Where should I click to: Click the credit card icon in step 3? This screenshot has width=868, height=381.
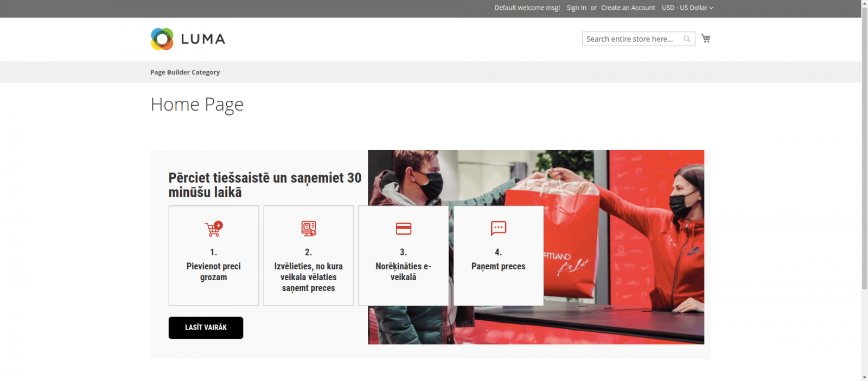pyautogui.click(x=404, y=229)
